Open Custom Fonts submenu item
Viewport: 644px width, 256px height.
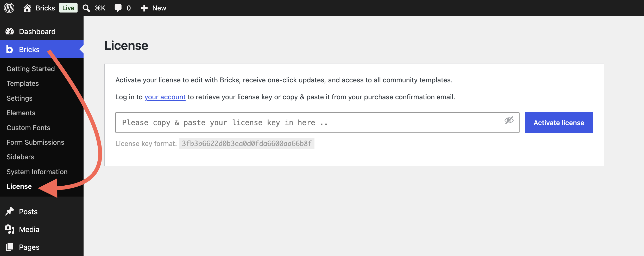click(x=28, y=128)
